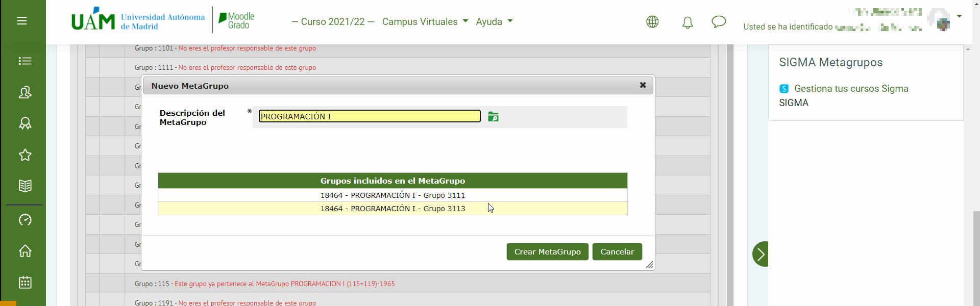
Task: Open the calendar icon in the sidebar
Action: [x=25, y=282]
